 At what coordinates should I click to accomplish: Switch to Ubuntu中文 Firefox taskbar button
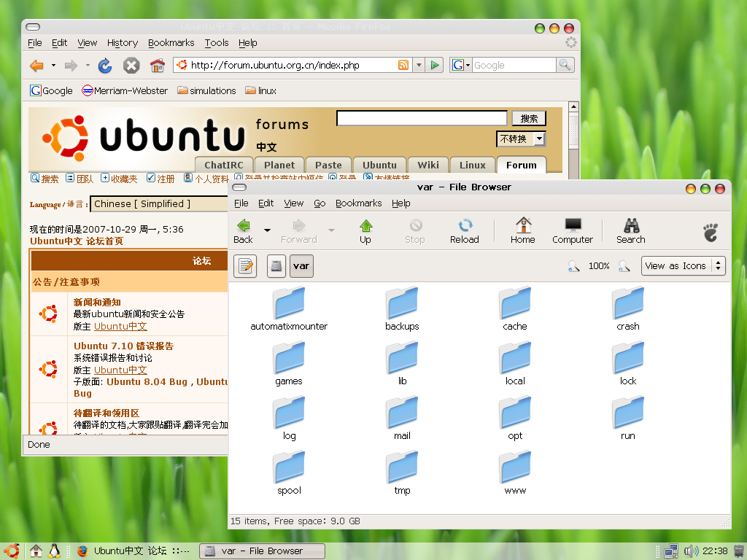(x=134, y=551)
